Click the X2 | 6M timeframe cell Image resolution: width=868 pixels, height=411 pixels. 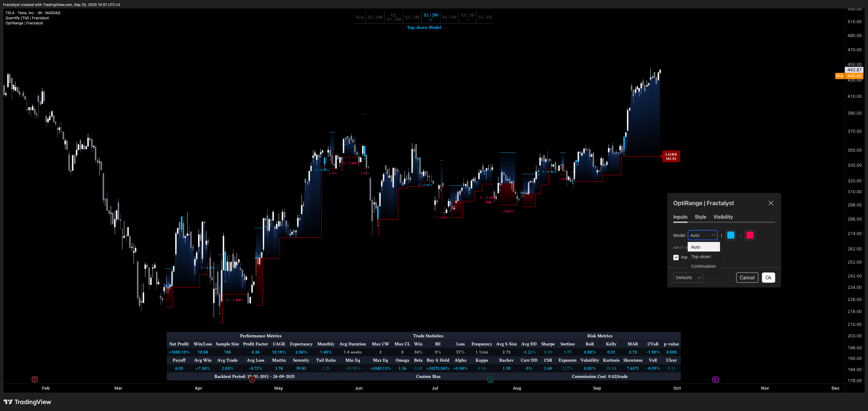click(x=375, y=17)
